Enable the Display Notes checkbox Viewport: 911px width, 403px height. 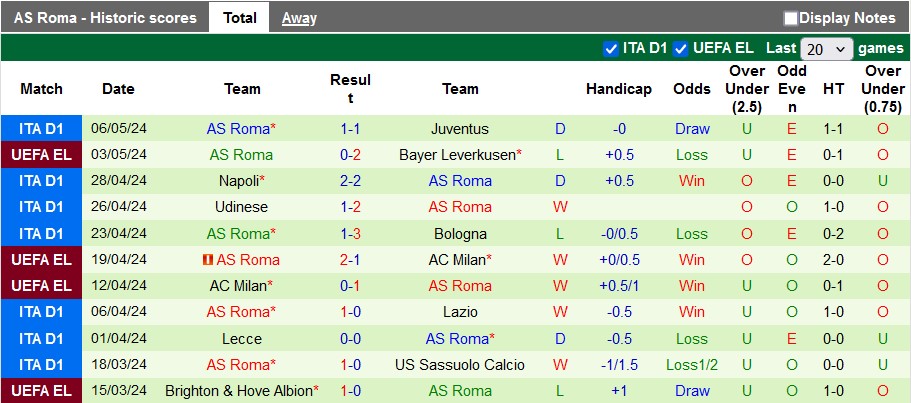tap(791, 18)
